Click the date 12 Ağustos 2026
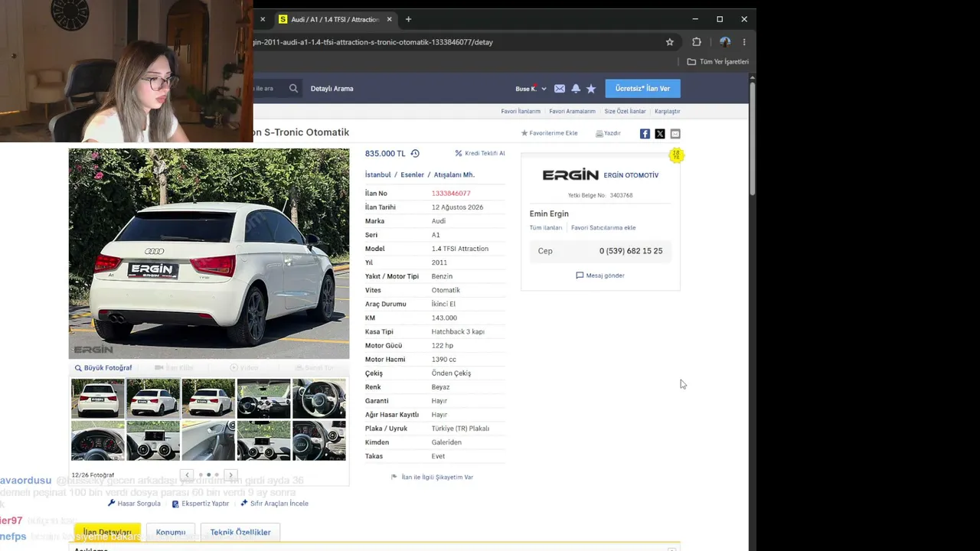This screenshot has height=551, width=980. click(x=457, y=207)
